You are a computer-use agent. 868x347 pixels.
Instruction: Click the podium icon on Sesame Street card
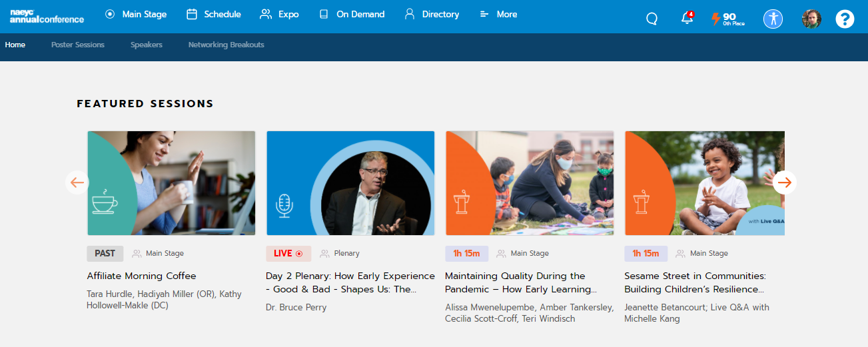pyautogui.click(x=641, y=202)
